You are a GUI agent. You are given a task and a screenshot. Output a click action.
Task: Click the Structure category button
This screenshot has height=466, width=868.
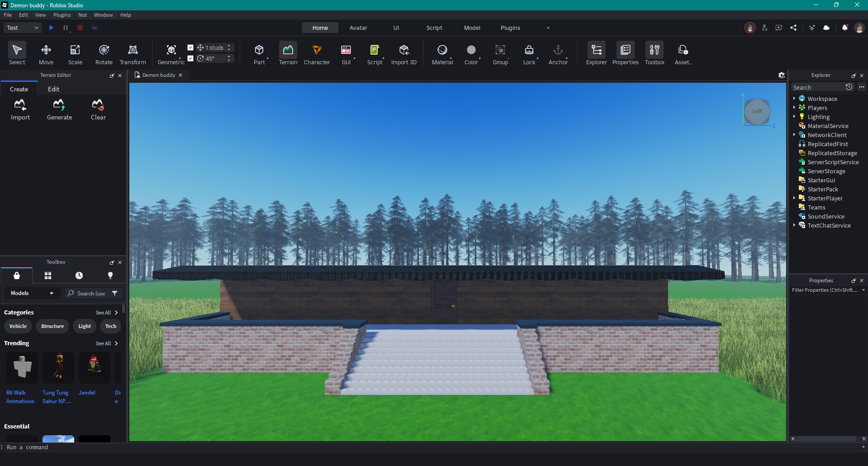pyautogui.click(x=52, y=326)
